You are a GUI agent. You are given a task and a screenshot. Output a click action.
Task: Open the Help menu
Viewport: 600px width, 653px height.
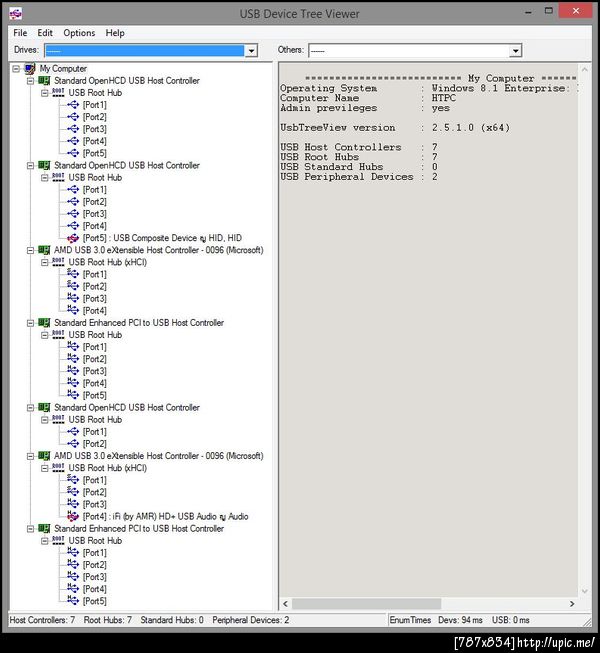click(115, 33)
